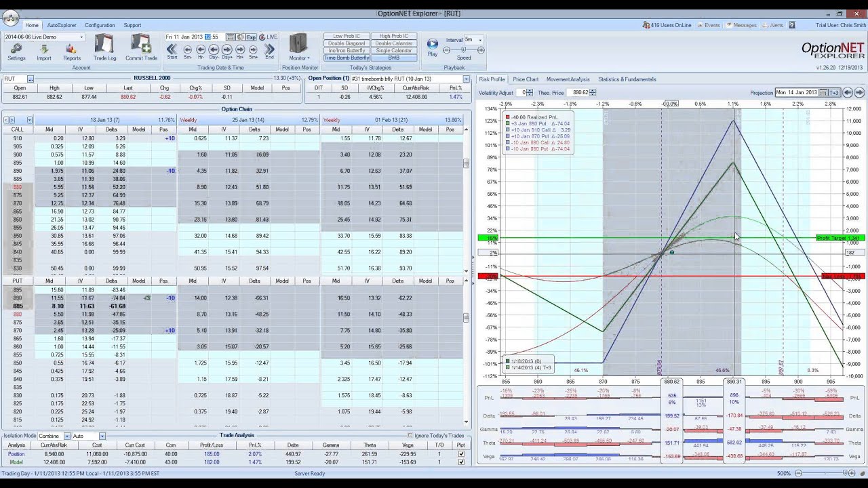Screen dimensions: 868x488
Task: Increase playback speed plus icon
Action: click(x=481, y=50)
